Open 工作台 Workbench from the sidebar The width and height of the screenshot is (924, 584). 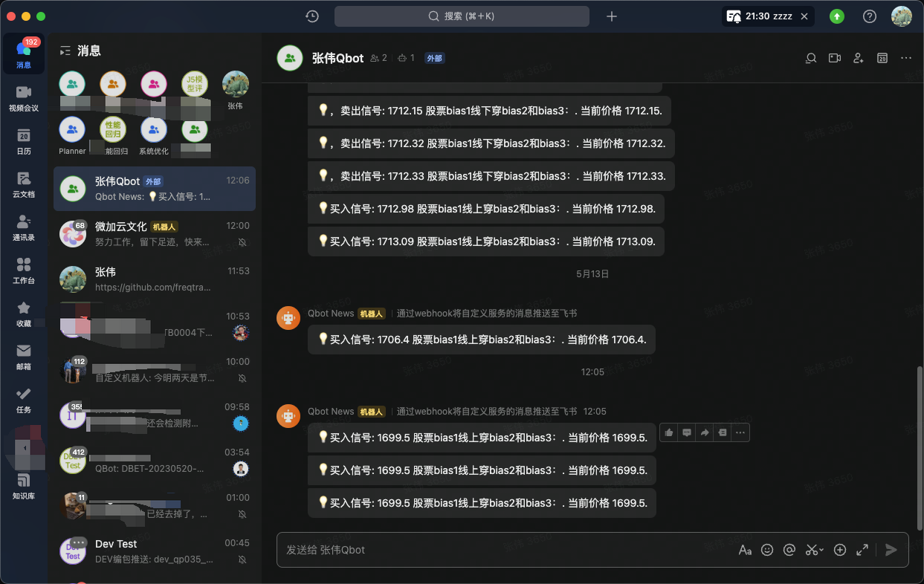[23, 270]
